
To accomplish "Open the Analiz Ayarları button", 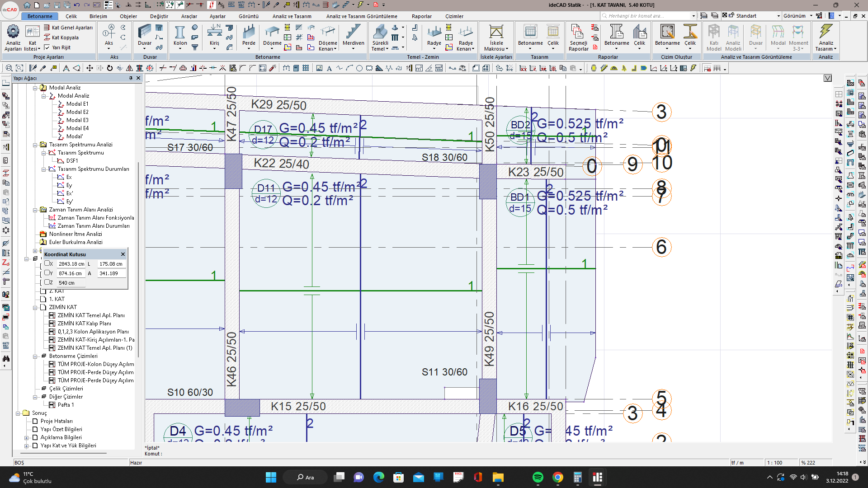I will coord(13,38).
